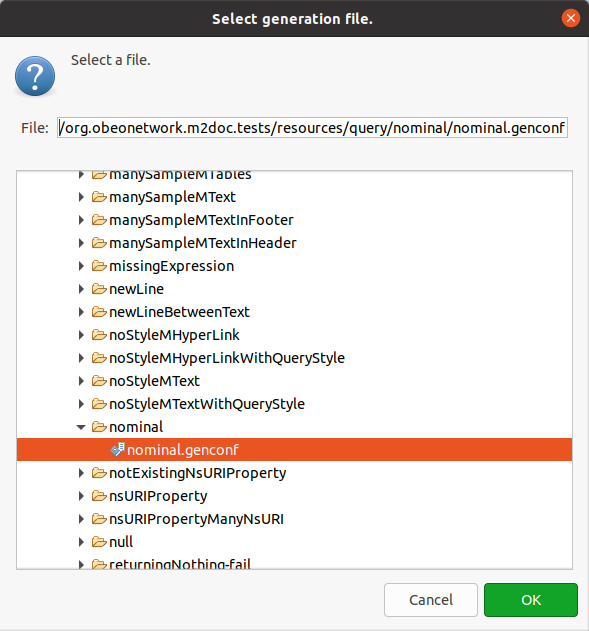Select the noStyleMTextWithQueryStyle folder
589x631 pixels.
click(x=207, y=404)
